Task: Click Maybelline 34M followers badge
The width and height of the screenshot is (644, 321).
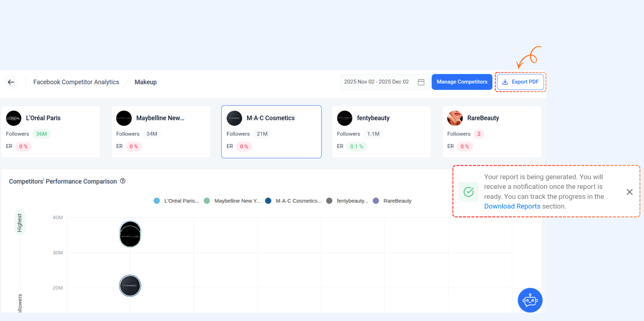Action: [x=152, y=134]
